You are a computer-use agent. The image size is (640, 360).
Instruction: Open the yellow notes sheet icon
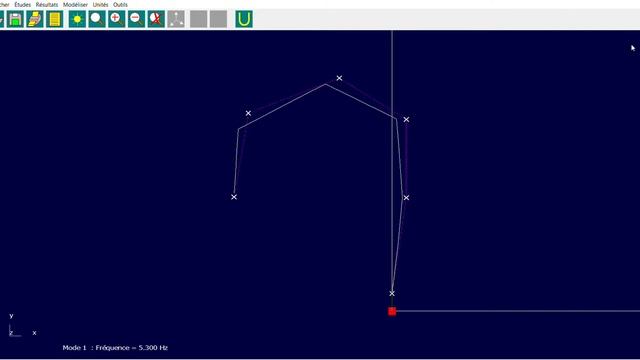coord(55,19)
